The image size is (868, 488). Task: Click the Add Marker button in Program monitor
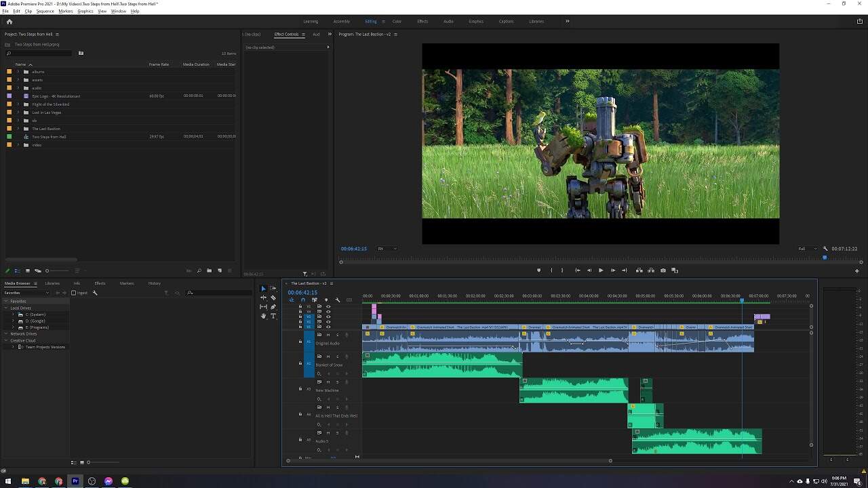tap(539, 270)
